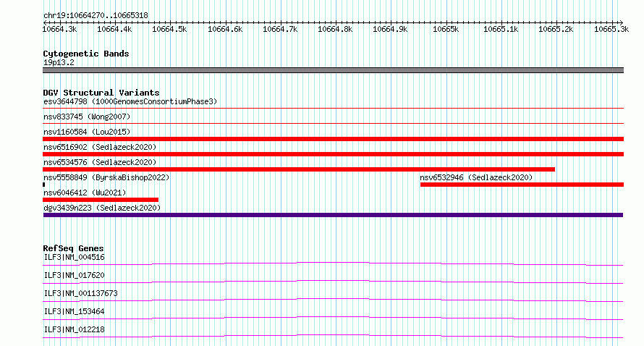
Task: Open nsv5558849 (ByrskaBishop2022) variant label
Action: pos(106,177)
